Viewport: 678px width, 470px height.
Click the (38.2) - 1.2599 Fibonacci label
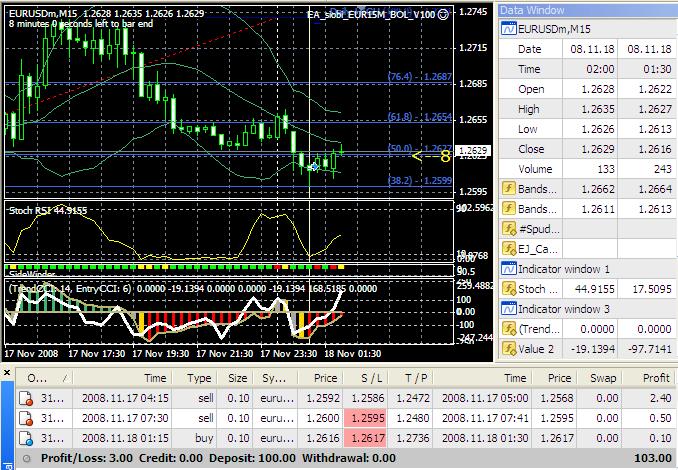pyautogui.click(x=419, y=180)
